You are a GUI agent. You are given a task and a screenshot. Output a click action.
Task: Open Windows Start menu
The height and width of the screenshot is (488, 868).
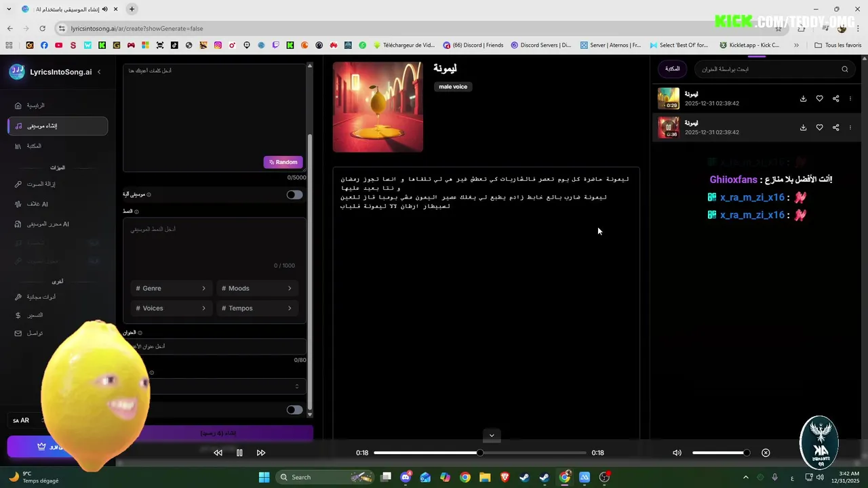264,477
